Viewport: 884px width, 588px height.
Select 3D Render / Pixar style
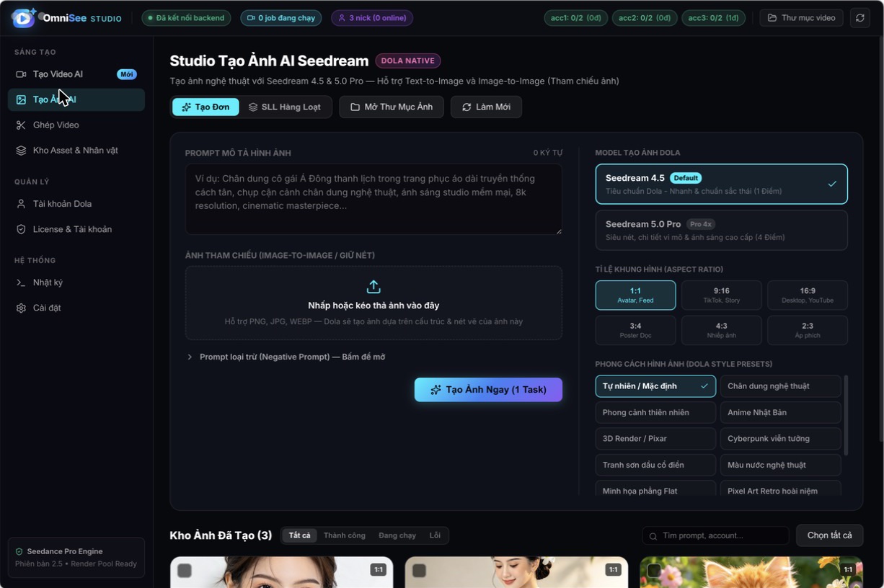655,438
